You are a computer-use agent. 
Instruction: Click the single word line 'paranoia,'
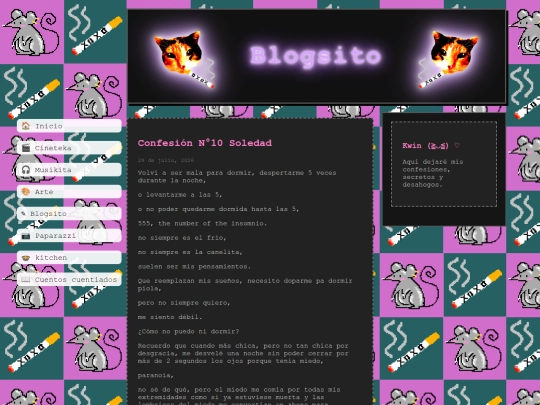(156, 375)
